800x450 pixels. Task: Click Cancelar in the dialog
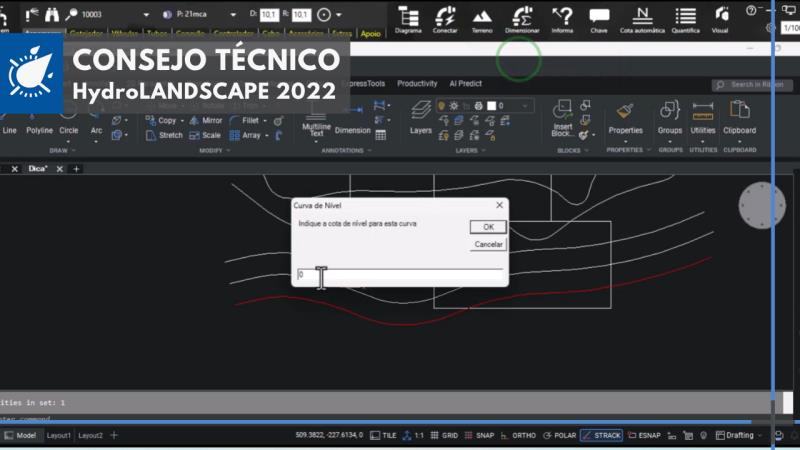pyautogui.click(x=488, y=244)
